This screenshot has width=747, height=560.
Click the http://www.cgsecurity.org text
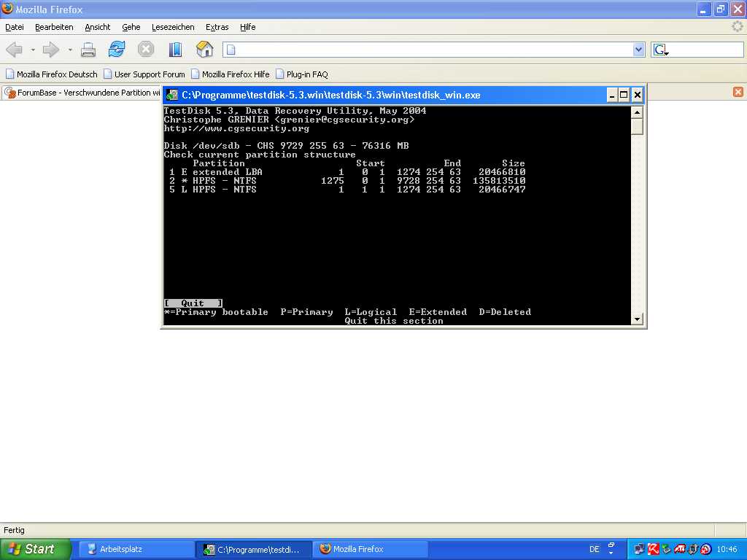coord(237,128)
